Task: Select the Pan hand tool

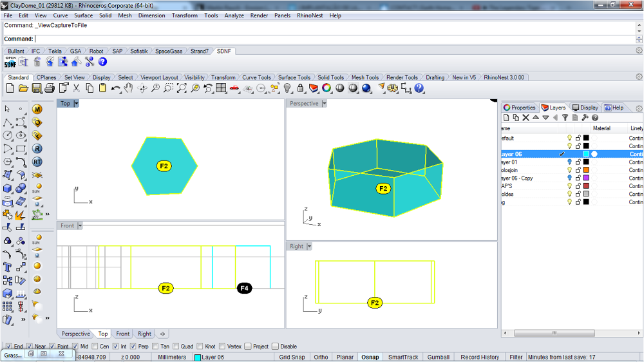Action: click(x=129, y=88)
